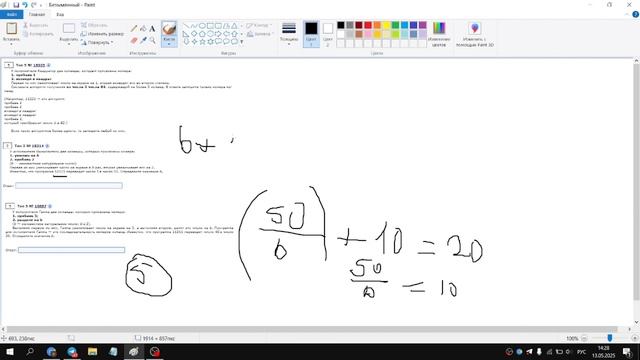The width and height of the screenshot is (640, 360).
Task: Expand the shapes gallery More arrow
Action: click(241, 42)
